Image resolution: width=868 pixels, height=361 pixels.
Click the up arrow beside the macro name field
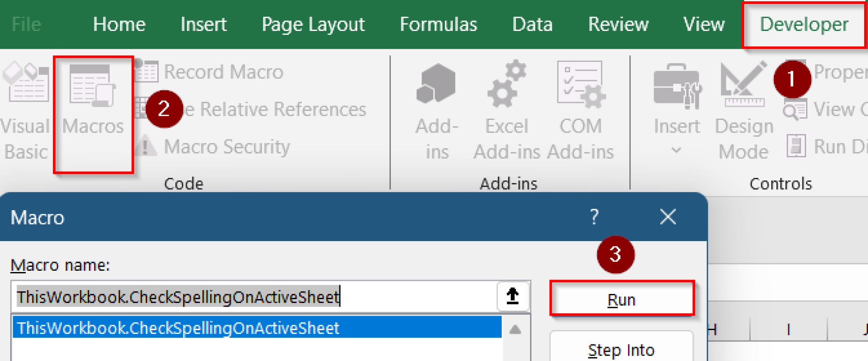pos(513,295)
